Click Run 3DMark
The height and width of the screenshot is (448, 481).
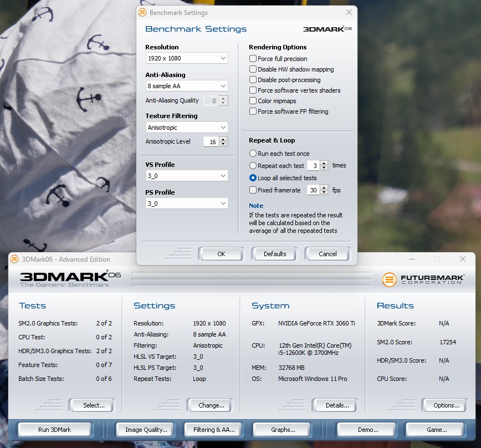[55, 430]
